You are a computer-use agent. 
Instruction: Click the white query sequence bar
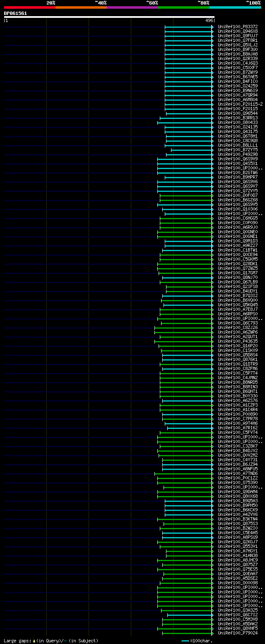(x=109, y=17)
